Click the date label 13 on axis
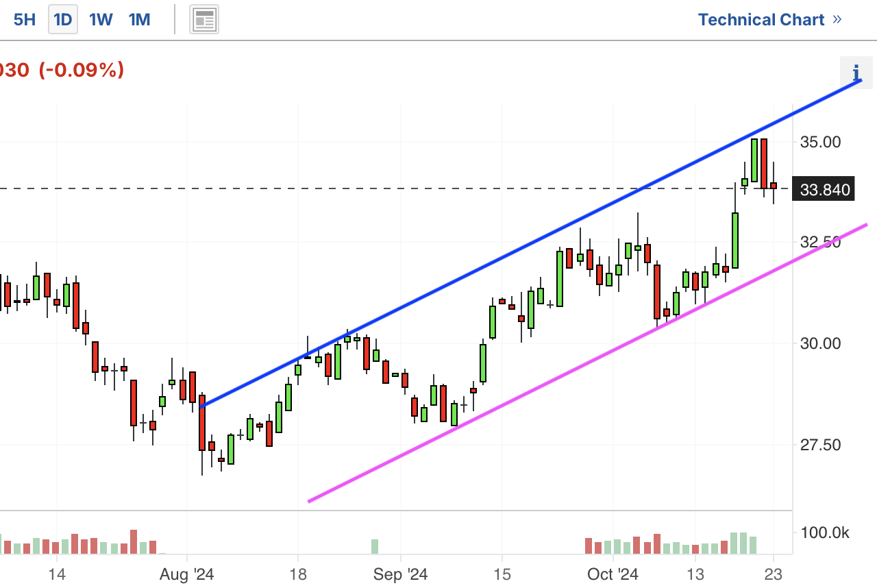This screenshot has width=877, height=588. (x=695, y=574)
